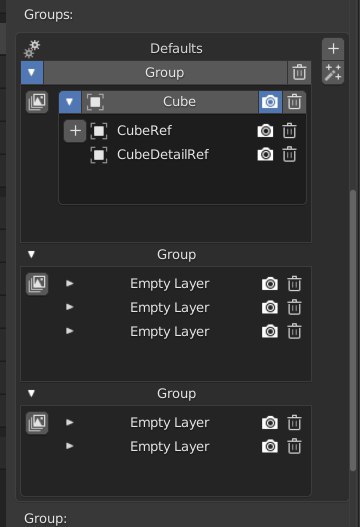Delete first Empty Layer in middle Group

pyautogui.click(x=294, y=284)
